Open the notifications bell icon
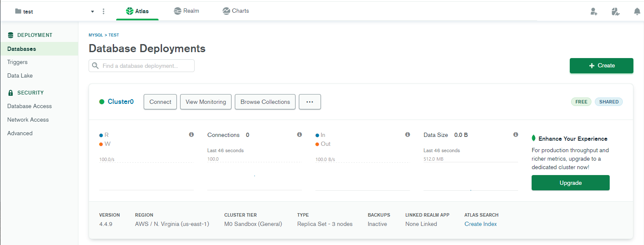Image resolution: width=644 pixels, height=245 pixels. [637, 11]
